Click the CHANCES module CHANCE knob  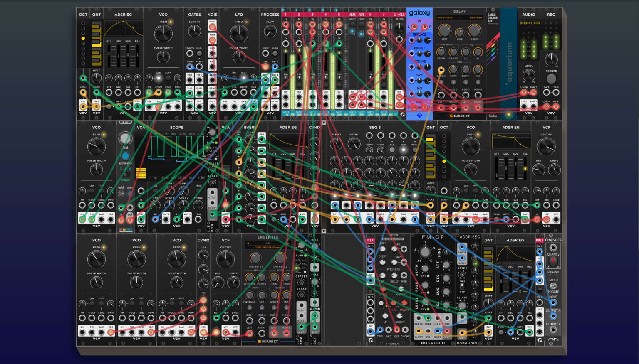point(553,261)
